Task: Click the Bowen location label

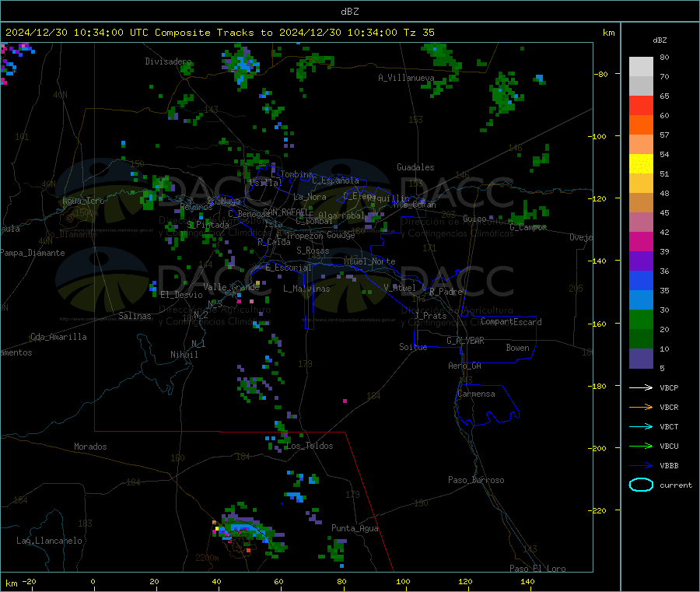Action: pos(517,348)
